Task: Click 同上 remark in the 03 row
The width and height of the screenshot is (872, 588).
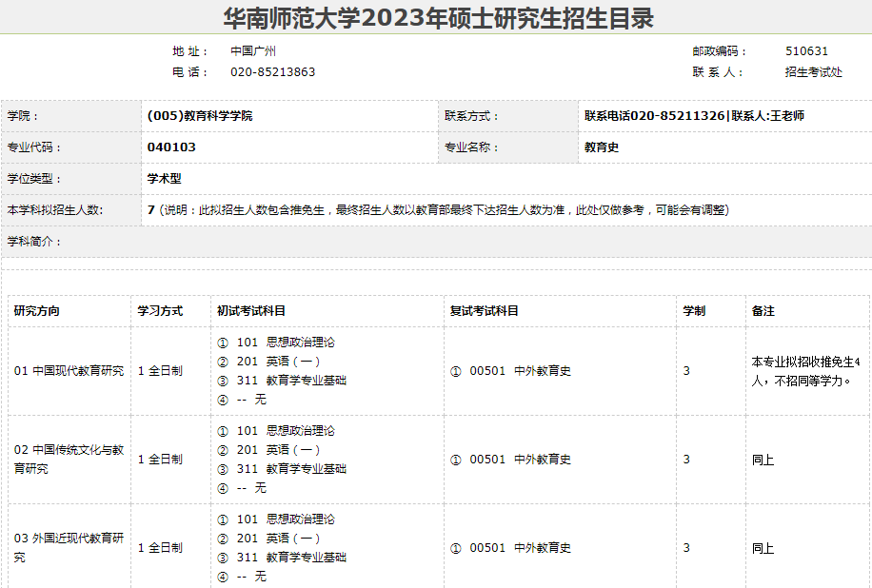Action: click(x=763, y=548)
